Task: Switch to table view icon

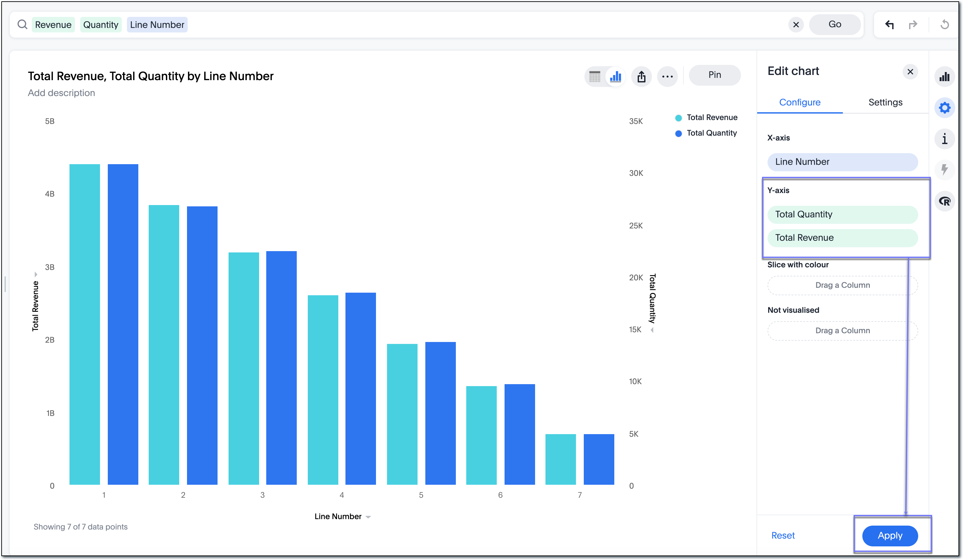Action: point(595,75)
